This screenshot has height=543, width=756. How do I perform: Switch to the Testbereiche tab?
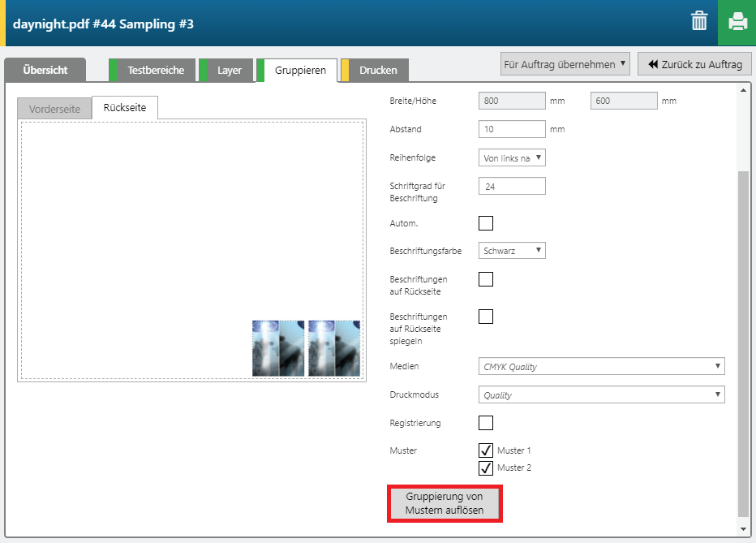(155, 71)
